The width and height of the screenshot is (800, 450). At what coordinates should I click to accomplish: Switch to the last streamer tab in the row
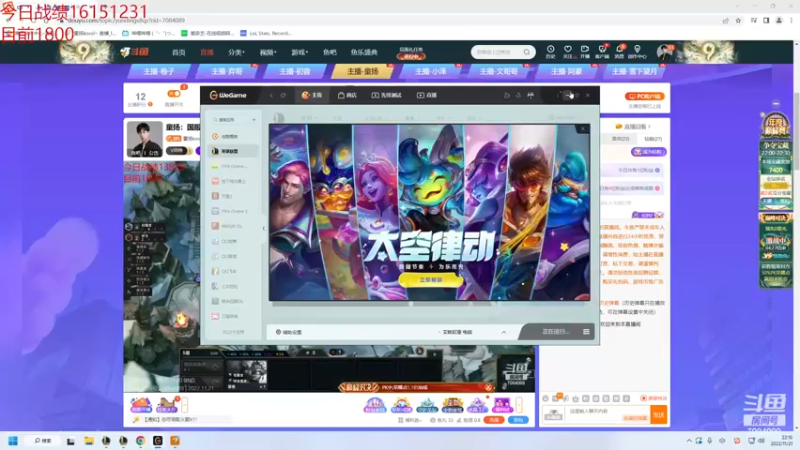634,71
